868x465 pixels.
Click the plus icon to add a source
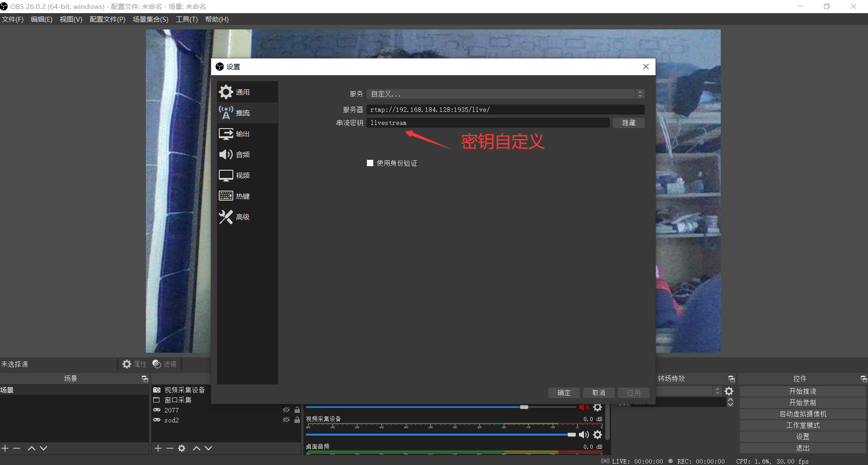(x=157, y=448)
